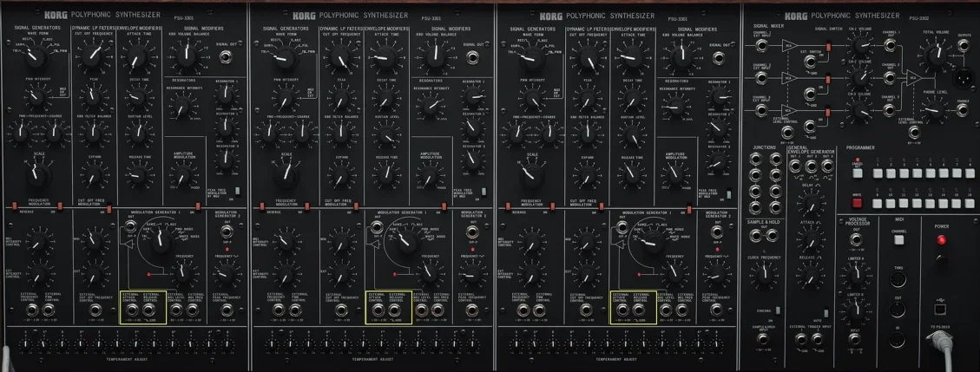Click Modulation Generator 2 Out jack, leftmost unit

pyautogui.click(x=227, y=232)
